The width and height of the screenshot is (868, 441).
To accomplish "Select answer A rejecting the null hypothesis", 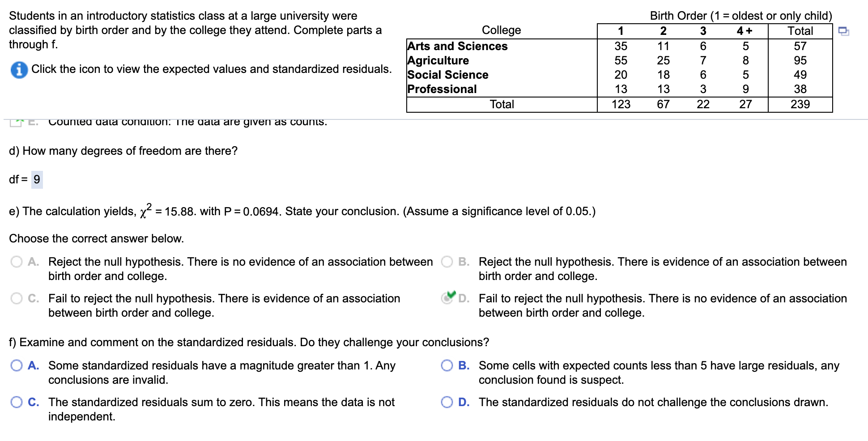I will [16, 262].
